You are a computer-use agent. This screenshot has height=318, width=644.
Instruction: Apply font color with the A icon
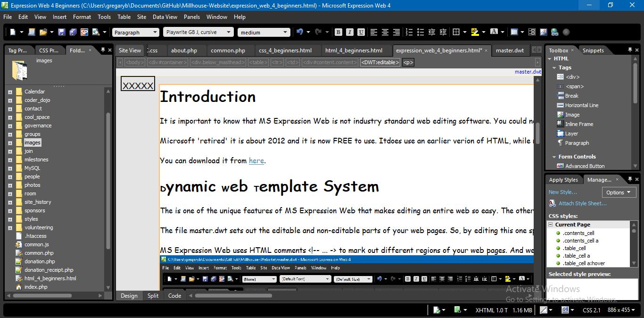(x=494, y=32)
